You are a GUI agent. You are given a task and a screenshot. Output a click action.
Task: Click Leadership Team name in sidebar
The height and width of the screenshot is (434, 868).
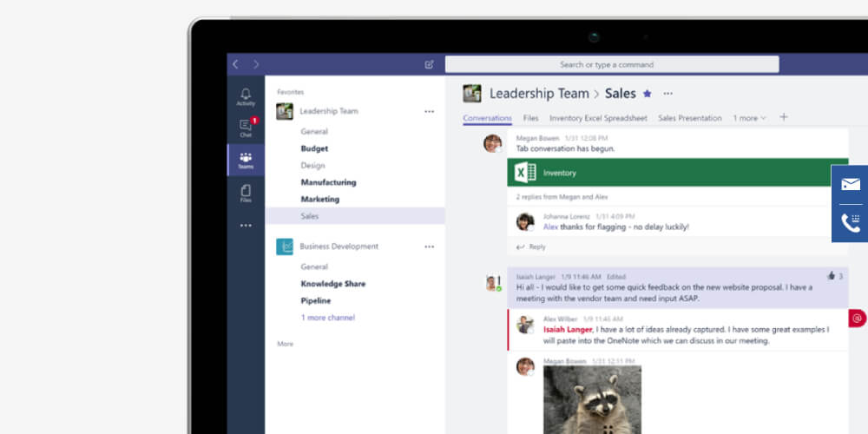point(329,111)
